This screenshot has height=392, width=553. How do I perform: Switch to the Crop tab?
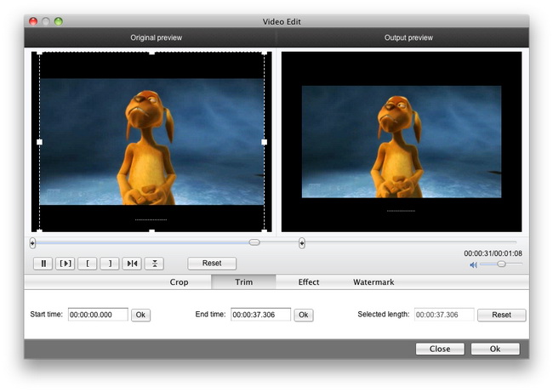[x=179, y=282]
